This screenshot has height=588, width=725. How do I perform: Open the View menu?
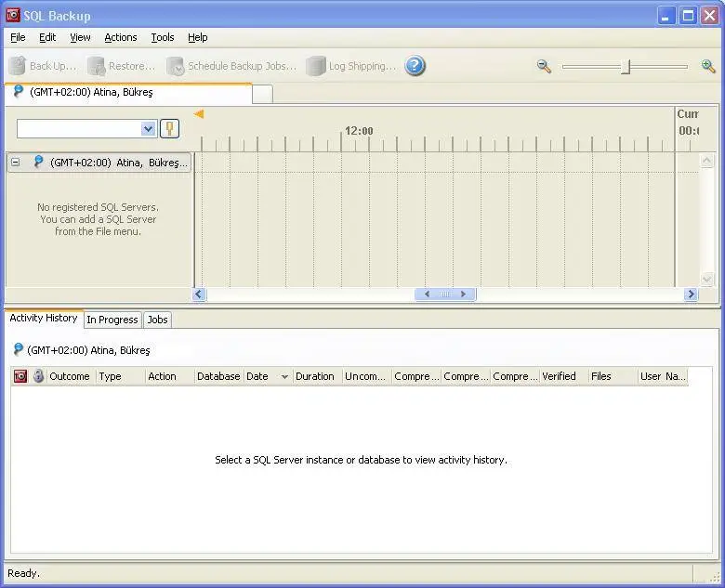80,37
